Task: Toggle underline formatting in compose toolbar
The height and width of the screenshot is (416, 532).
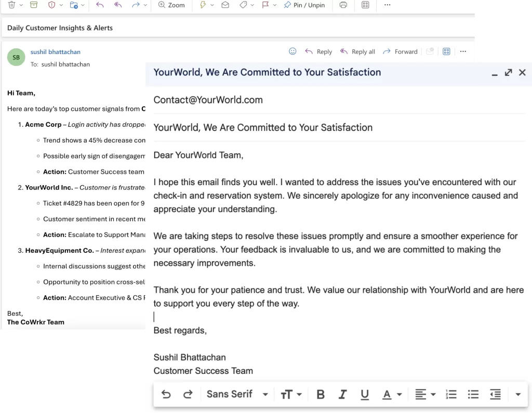Action: (x=365, y=394)
